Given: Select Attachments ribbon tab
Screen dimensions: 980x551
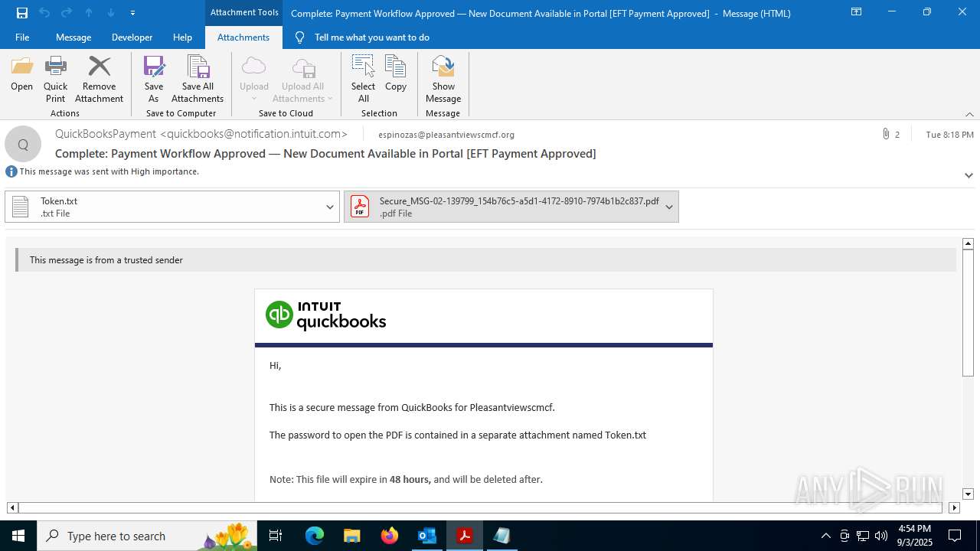Looking at the screenshot, I should [243, 37].
